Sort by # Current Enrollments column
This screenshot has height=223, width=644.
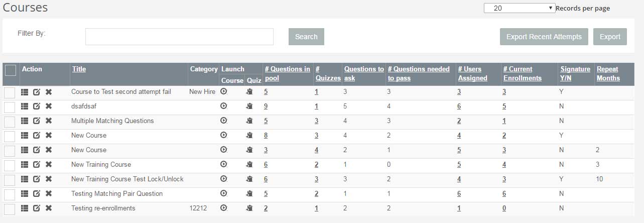point(523,73)
